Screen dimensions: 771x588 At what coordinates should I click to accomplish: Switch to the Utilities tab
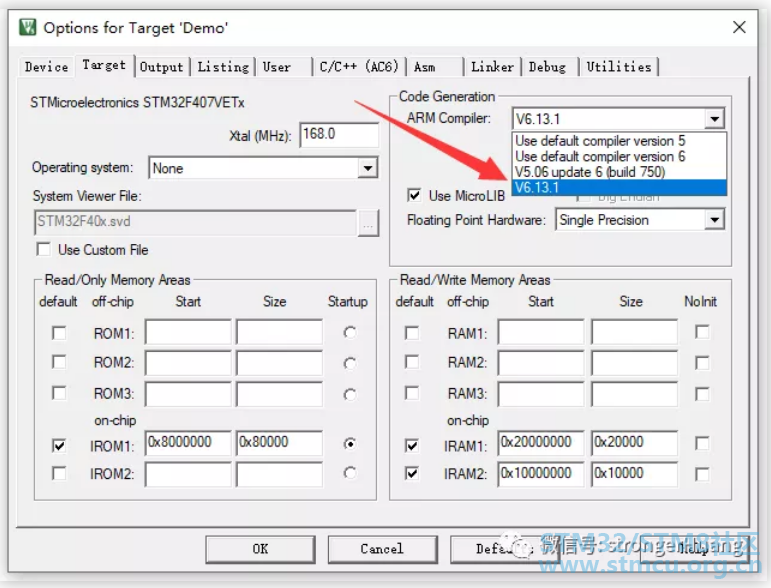[x=619, y=67]
